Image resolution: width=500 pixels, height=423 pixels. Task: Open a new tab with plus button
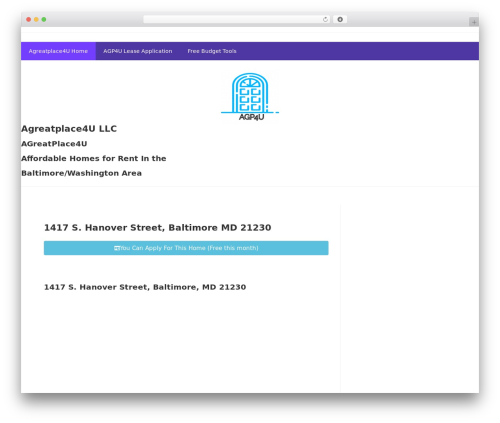point(474,22)
